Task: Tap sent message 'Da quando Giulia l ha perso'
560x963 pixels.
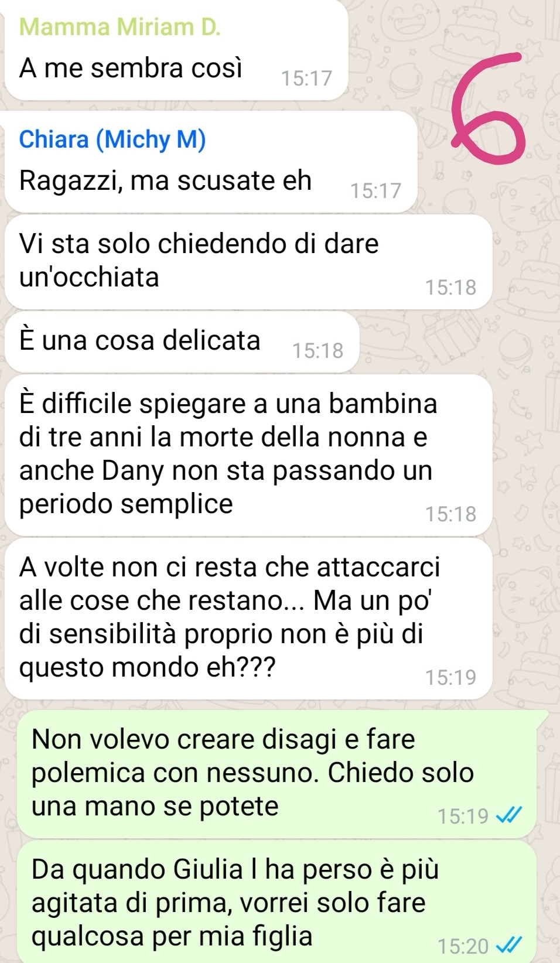Action: [276, 901]
